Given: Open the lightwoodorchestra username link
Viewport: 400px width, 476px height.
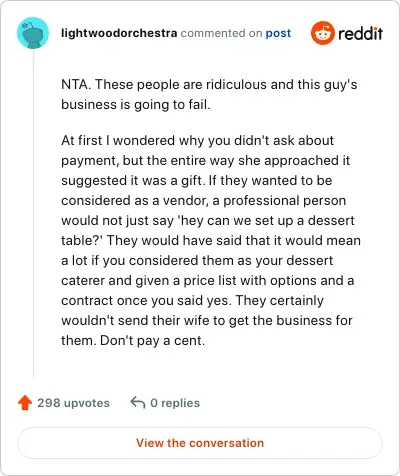Looking at the screenshot, I should click(119, 33).
